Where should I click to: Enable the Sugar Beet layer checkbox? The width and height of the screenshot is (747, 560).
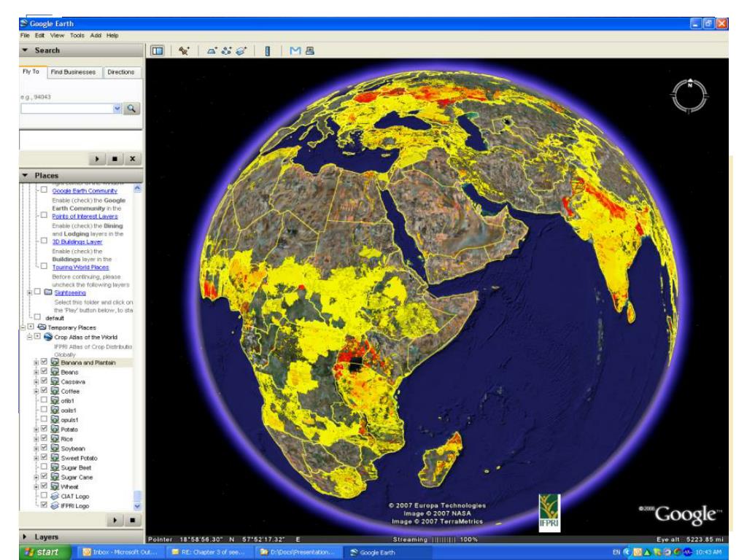[x=44, y=467]
